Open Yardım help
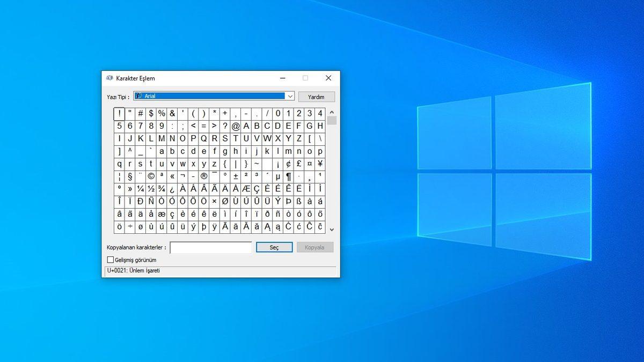This screenshot has height=362, width=644. [x=316, y=97]
